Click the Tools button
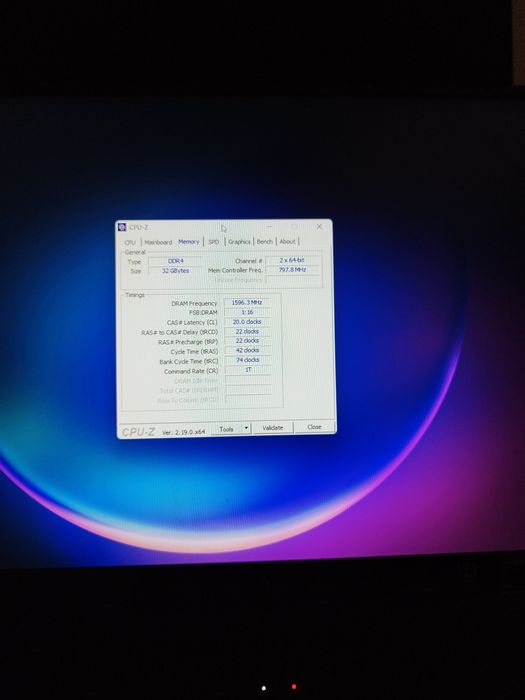The height and width of the screenshot is (700, 525). 226,429
